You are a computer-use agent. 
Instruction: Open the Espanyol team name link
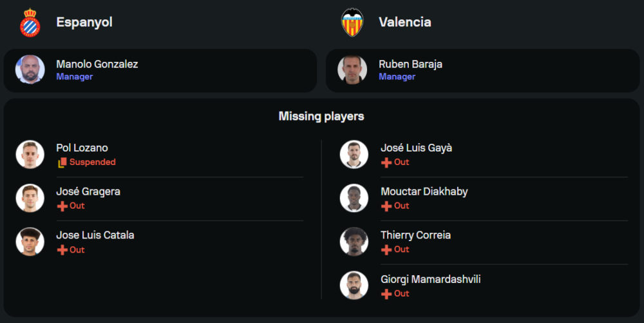pos(84,22)
